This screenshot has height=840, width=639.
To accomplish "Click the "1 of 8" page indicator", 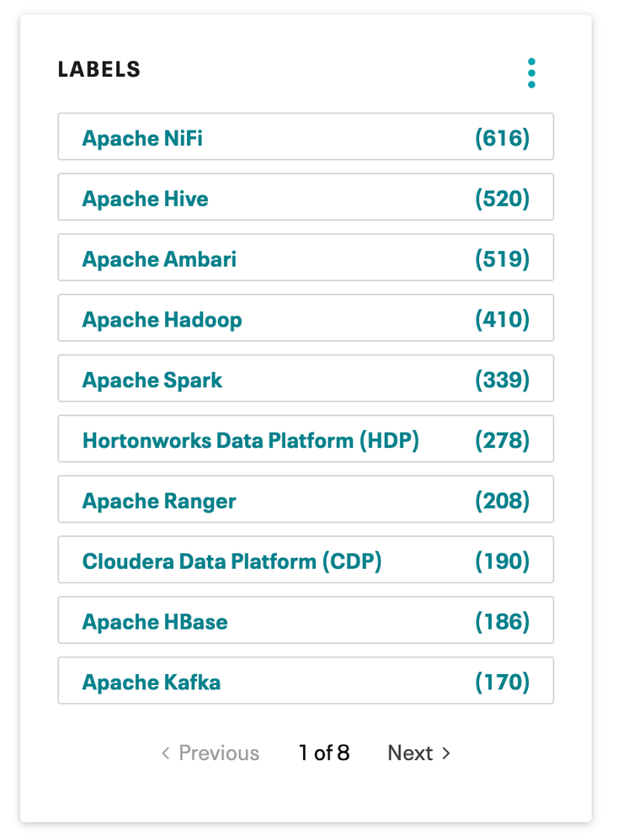I will [324, 753].
